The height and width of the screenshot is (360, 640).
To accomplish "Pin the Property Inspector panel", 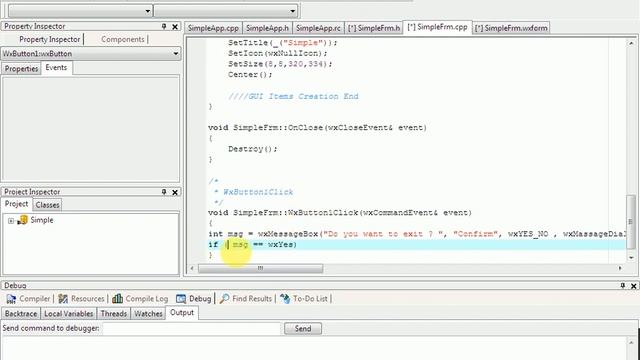I will coord(164,26).
